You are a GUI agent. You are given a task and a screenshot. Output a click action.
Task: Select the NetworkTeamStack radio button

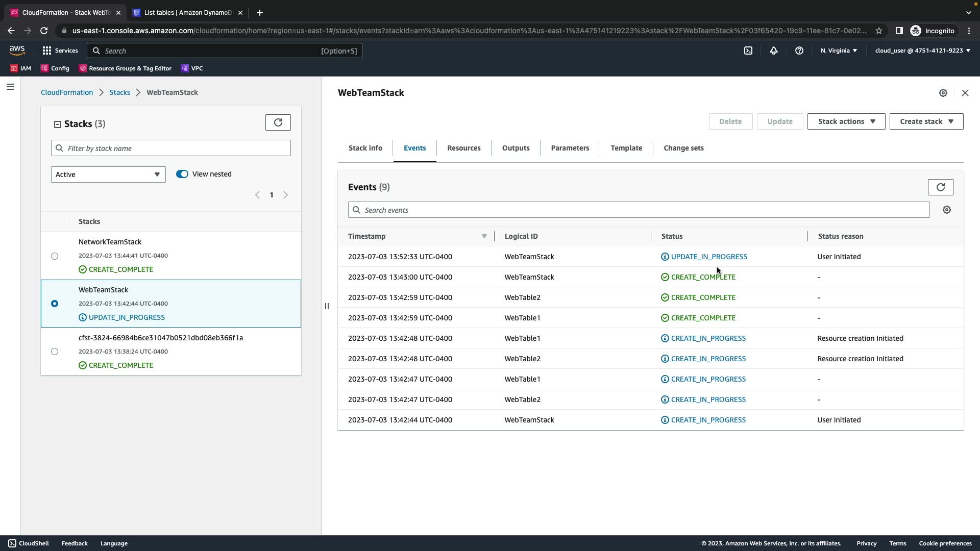[55, 256]
